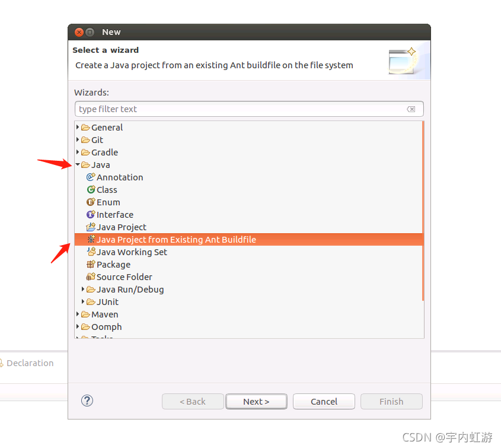501x448 pixels.
Task: Click the Java Working Set icon
Action: pyautogui.click(x=91, y=252)
